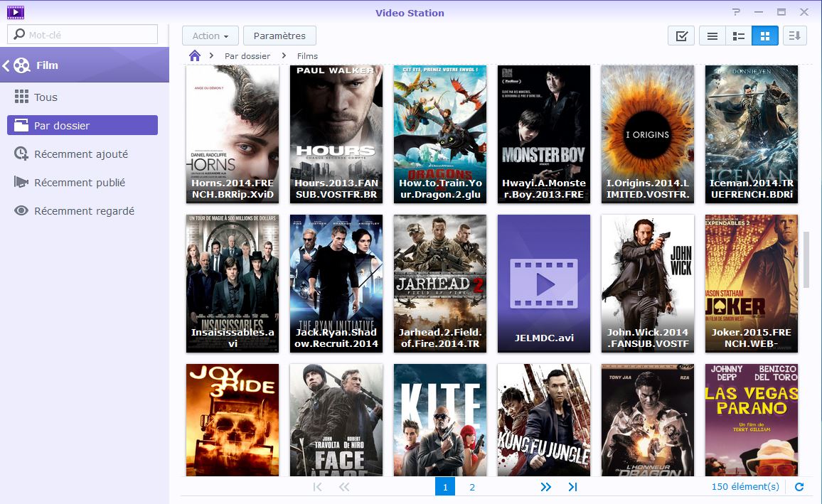The image size is (822, 504).
Task: Switch to thumbnail grid view
Action: click(x=765, y=36)
